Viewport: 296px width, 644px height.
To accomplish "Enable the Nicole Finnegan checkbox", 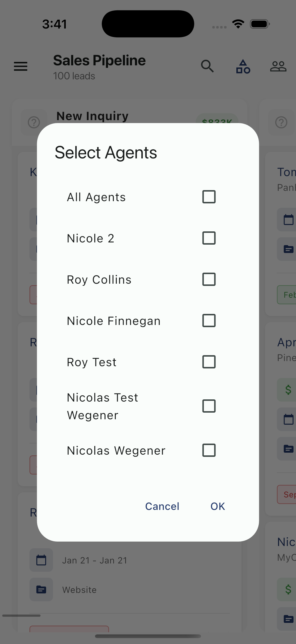I will pyautogui.click(x=209, y=321).
